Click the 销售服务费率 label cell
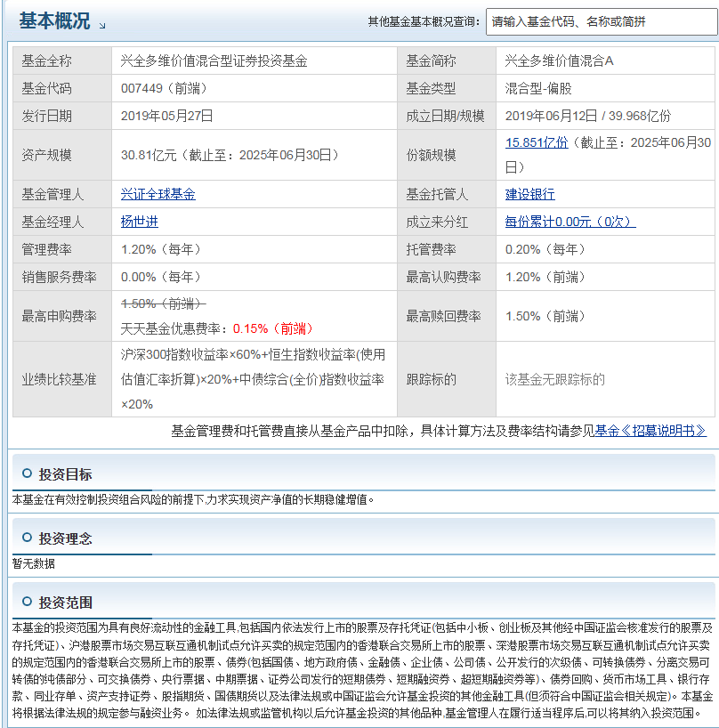This screenshot has width=719, height=728. (x=62, y=277)
